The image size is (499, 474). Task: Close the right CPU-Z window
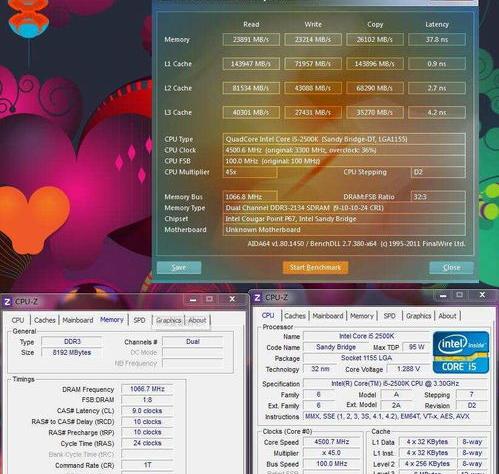pyautogui.click(x=482, y=295)
